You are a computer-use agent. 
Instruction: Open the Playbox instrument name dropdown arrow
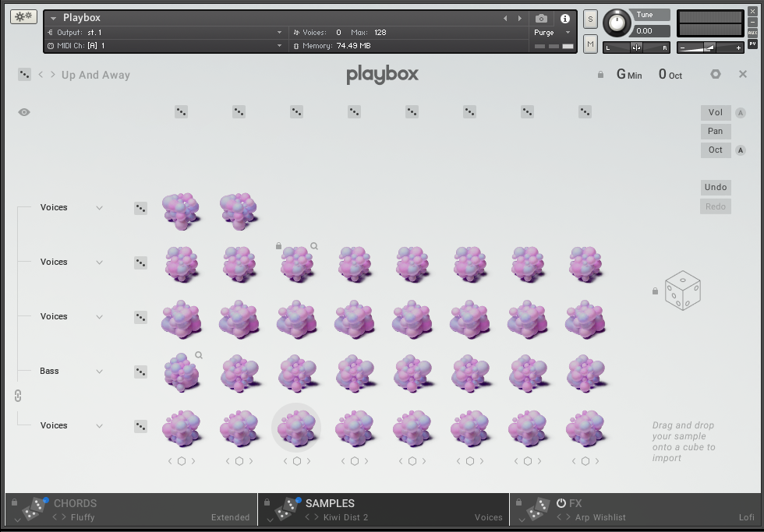(53, 19)
